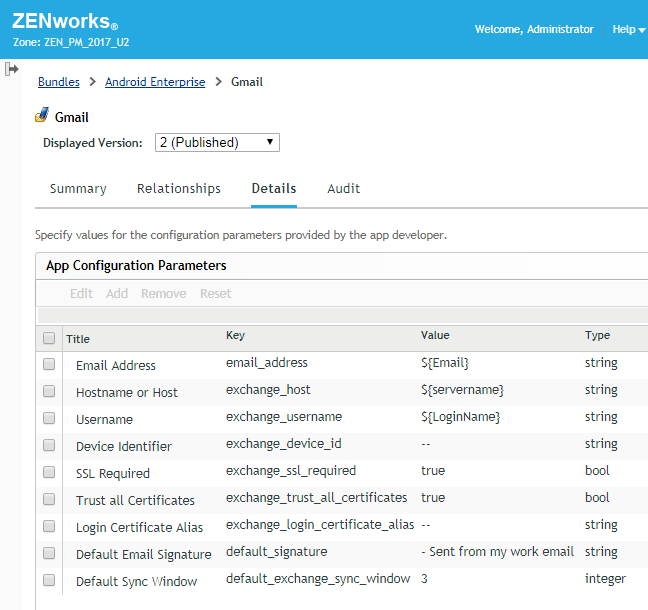
Task: Click the Edit toolbar action
Action: coord(81,293)
